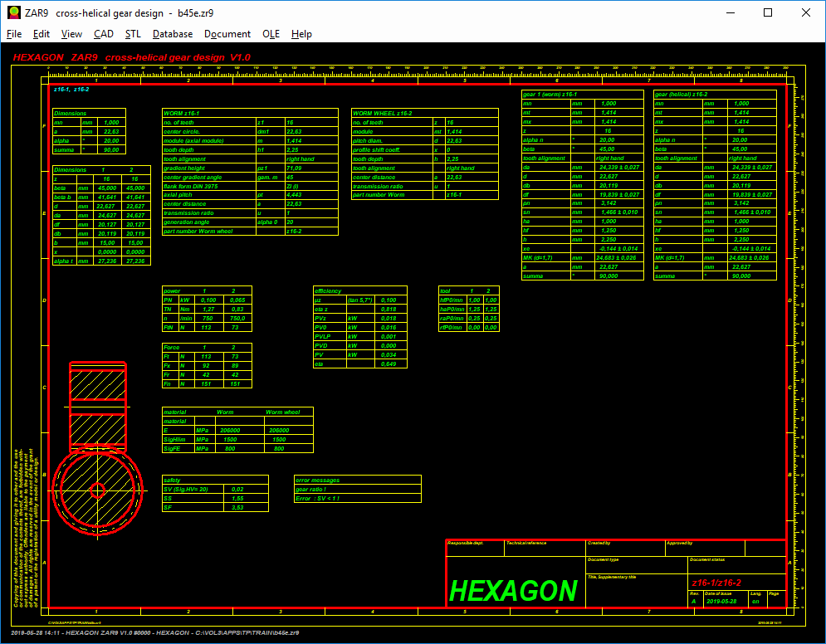This screenshot has height=644, width=826.
Task: Open the STL menu
Action: [133, 34]
